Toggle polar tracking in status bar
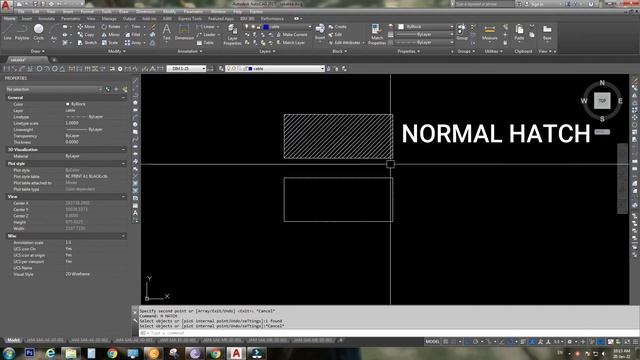Screen dimensions: 640x360 click(x=476, y=341)
